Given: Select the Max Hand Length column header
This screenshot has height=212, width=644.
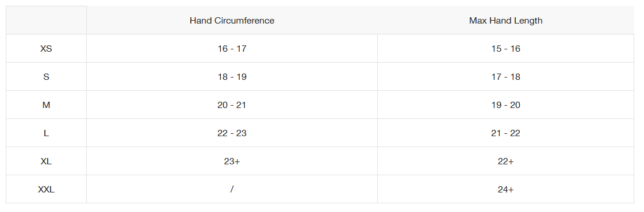Looking at the screenshot, I should coord(505,20).
